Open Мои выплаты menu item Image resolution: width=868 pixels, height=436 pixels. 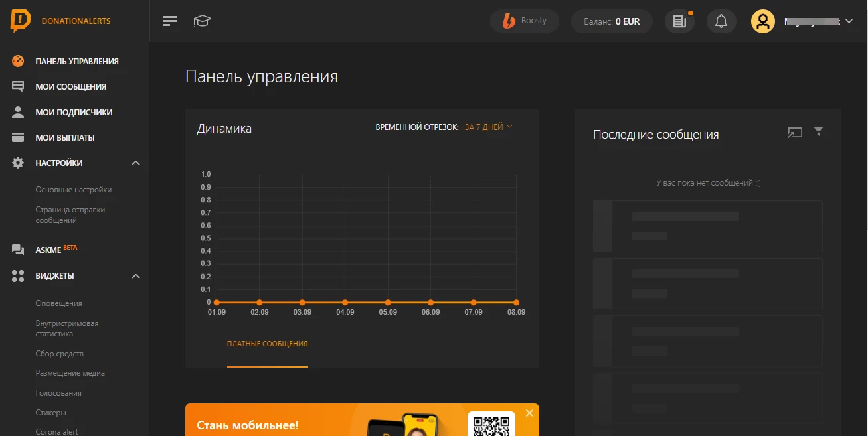[x=65, y=137]
